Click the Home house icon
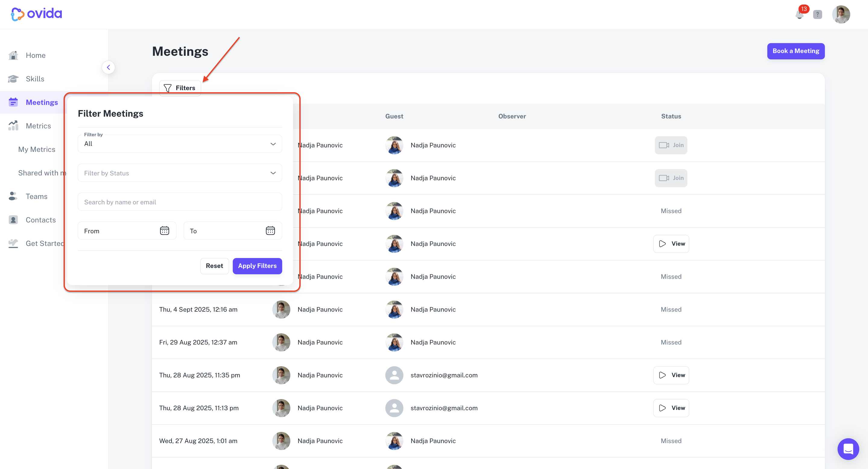868x469 pixels. (13, 55)
